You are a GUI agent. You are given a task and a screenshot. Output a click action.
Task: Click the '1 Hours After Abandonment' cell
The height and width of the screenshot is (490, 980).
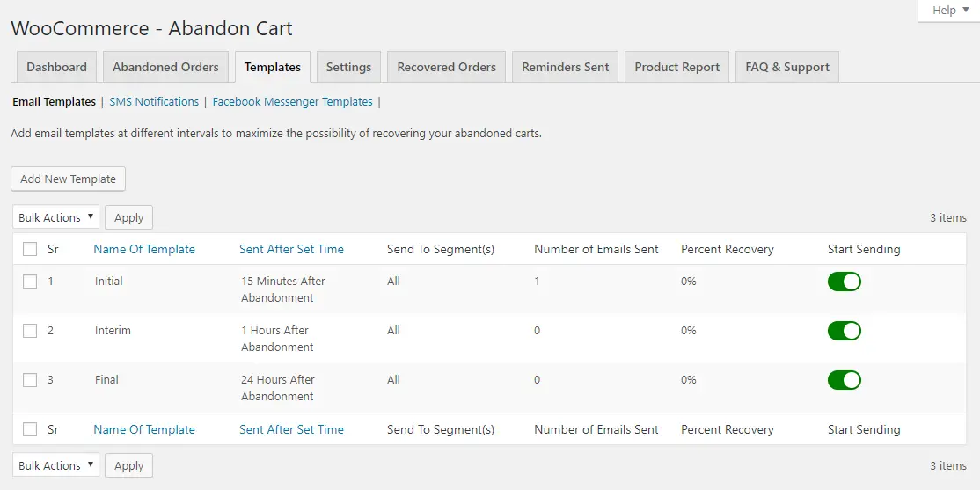pyautogui.click(x=277, y=339)
